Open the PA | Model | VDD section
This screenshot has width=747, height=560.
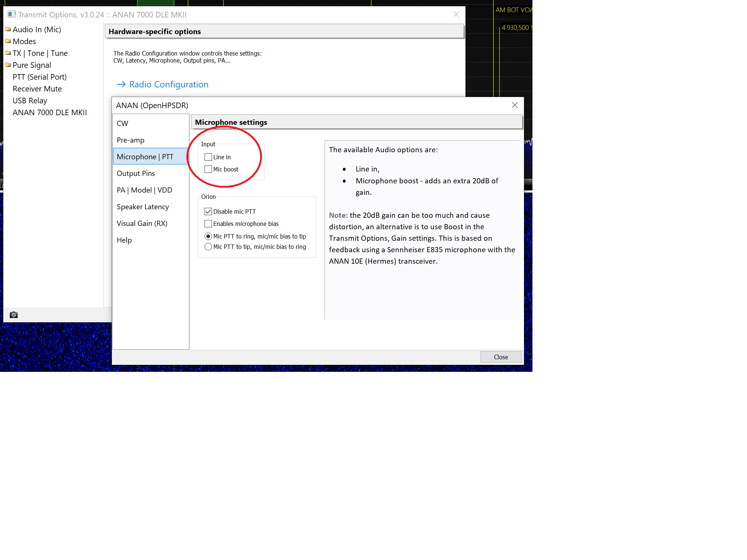(x=150, y=190)
